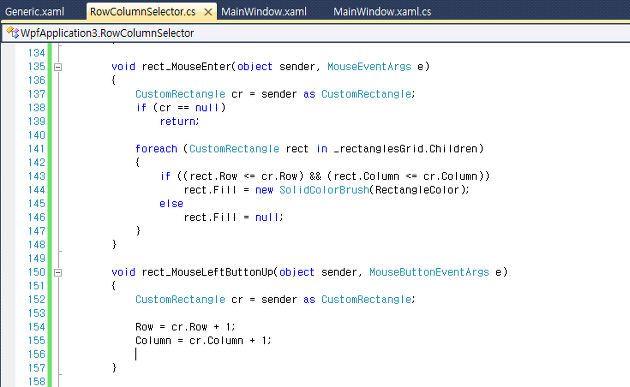Click CustomRectangle declaration on line 152
The width and height of the screenshot is (630, 387).
tap(180, 300)
